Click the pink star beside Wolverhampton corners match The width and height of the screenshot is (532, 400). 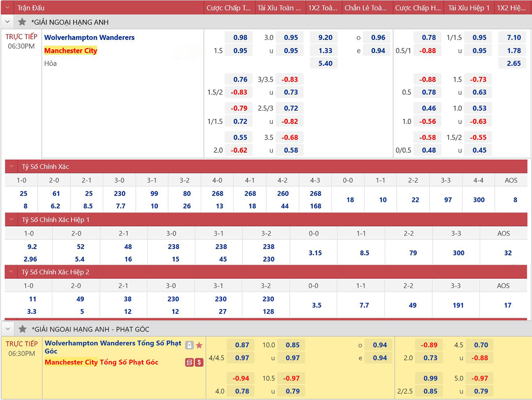click(x=199, y=345)
